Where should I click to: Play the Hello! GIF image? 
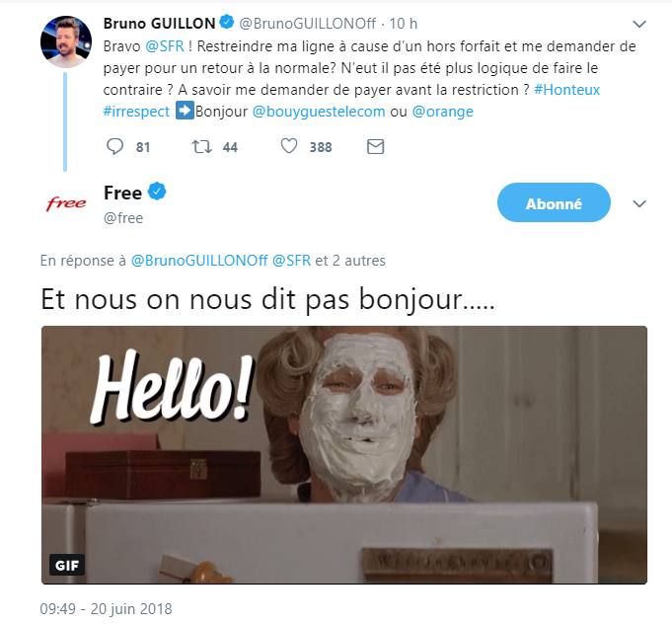[x=344, y=455]
